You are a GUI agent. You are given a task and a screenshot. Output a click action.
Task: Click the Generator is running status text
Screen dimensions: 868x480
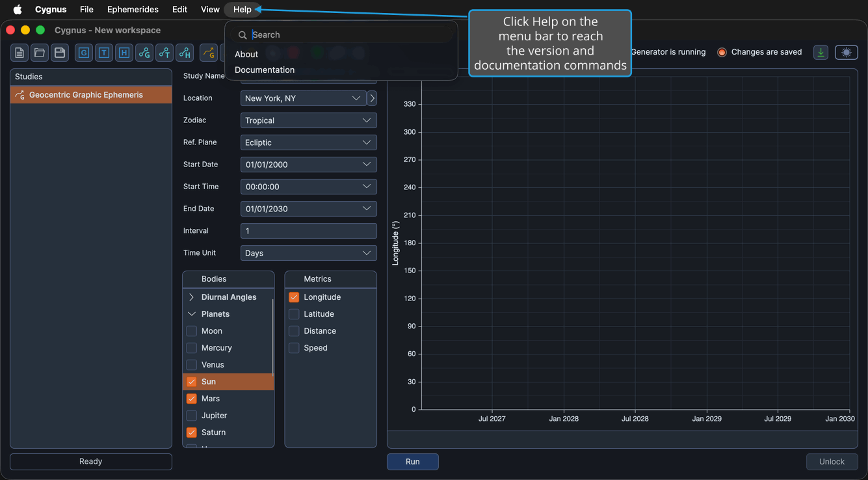(x=668, y=52)
